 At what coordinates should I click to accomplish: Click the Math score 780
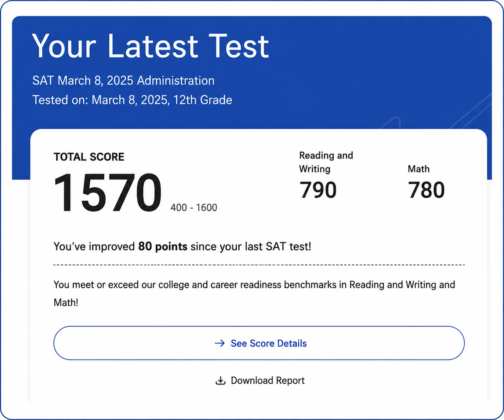coord(426,190)
